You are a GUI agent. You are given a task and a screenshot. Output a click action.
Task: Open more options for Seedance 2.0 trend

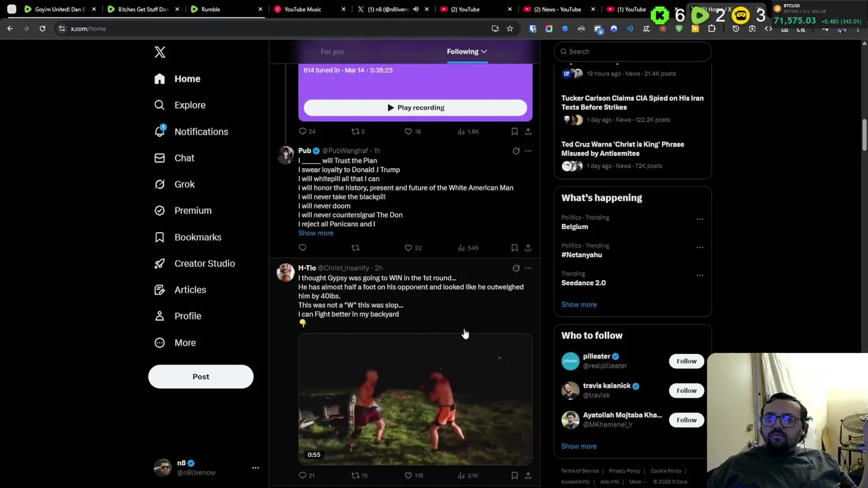pyautogui.click(x=700, y=275)
